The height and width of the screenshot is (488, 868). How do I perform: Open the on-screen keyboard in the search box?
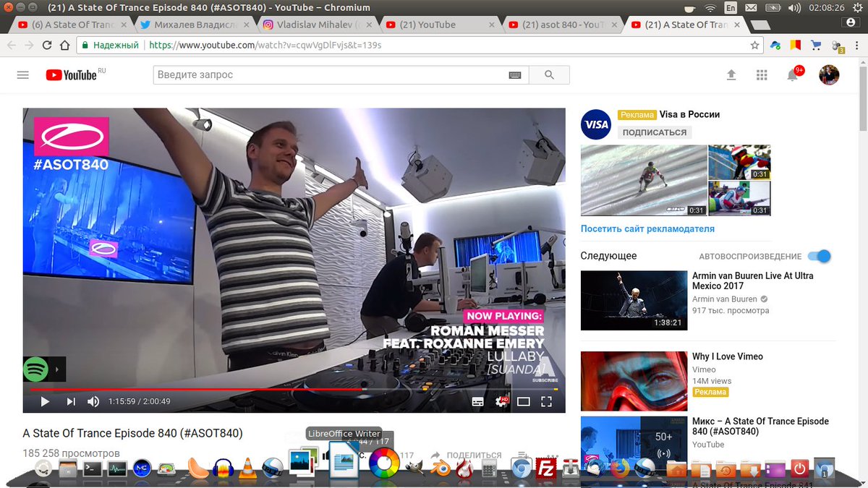(x=515, y=75)
